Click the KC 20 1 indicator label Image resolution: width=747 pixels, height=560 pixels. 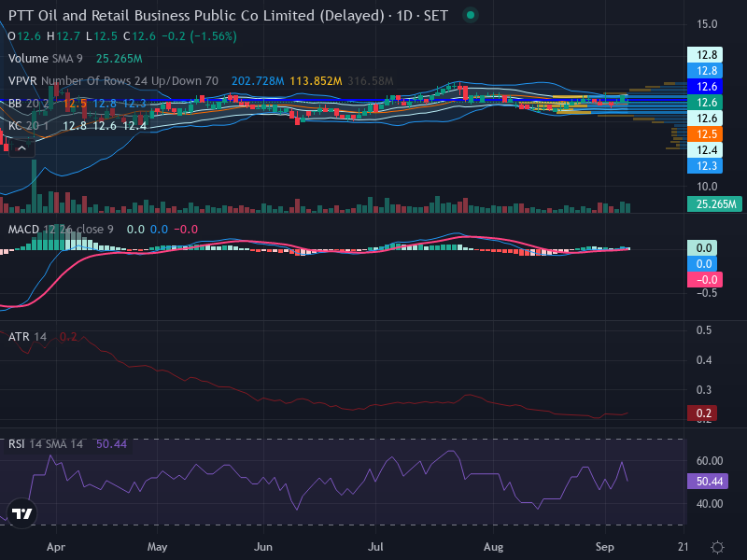coord(29,126)
